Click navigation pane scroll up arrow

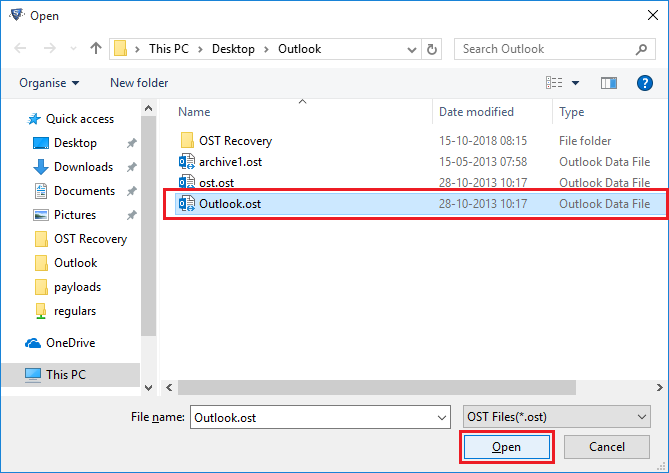point(148,108)
